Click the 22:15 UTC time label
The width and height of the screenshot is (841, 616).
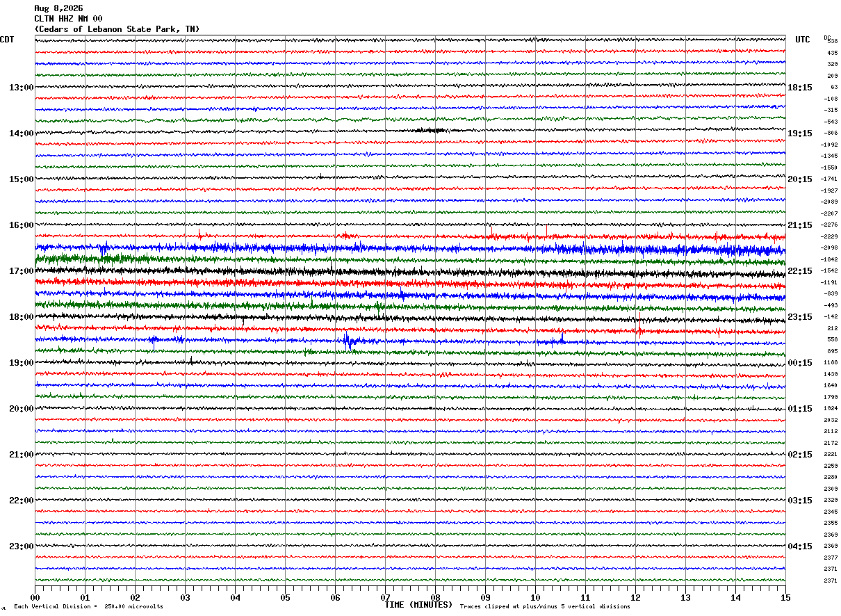pyautogui.click(x=800, y=271)
